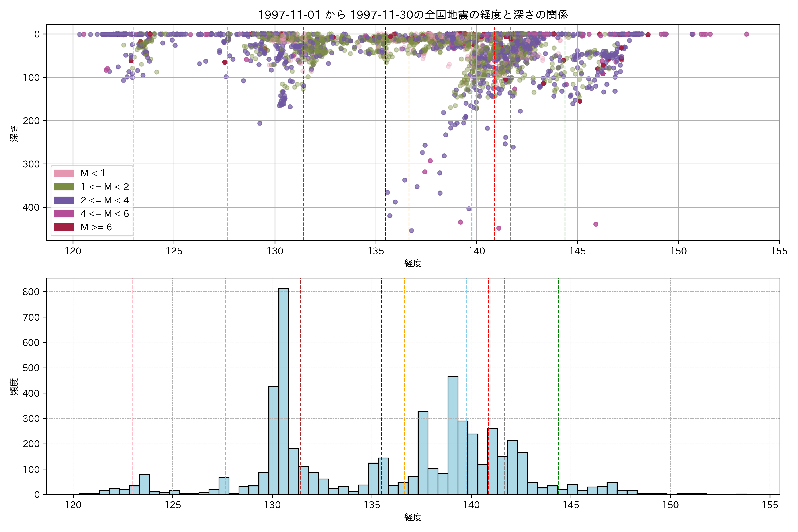The image size is (798, 532).
Task: Click the crimson M >= 6 legend swatch
Action: pos(64,227)
